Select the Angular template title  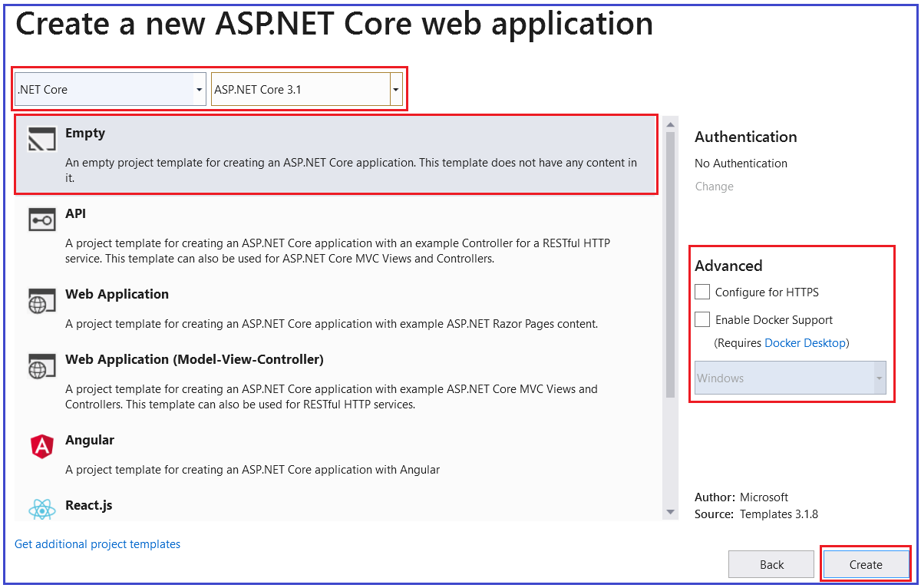pos(90,440)
